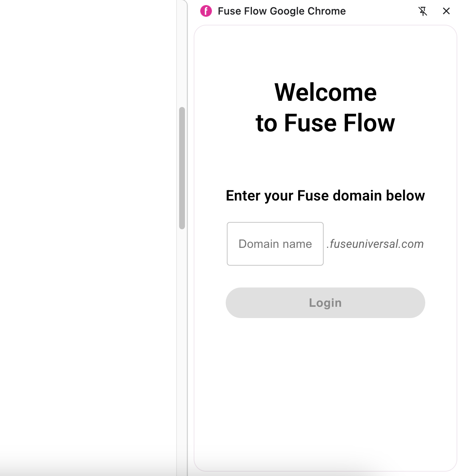
Task: Click the "to Fuse Flow" heading line
Action: [325, 123]
